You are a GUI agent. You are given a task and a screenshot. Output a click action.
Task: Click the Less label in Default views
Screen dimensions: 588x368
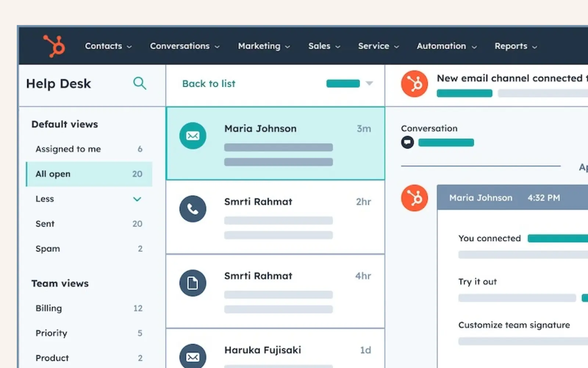pos(45,199)
